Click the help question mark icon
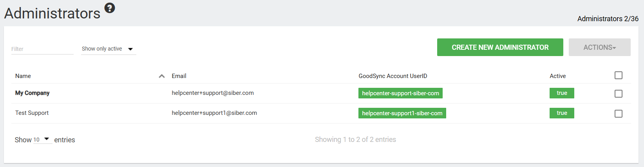Image resolution: width=644 pixels, height=167 pixels. (110, 8)
